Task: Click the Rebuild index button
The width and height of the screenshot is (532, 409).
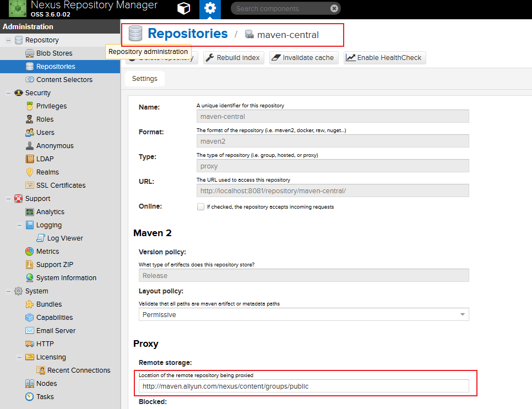Action: point(234,58)
